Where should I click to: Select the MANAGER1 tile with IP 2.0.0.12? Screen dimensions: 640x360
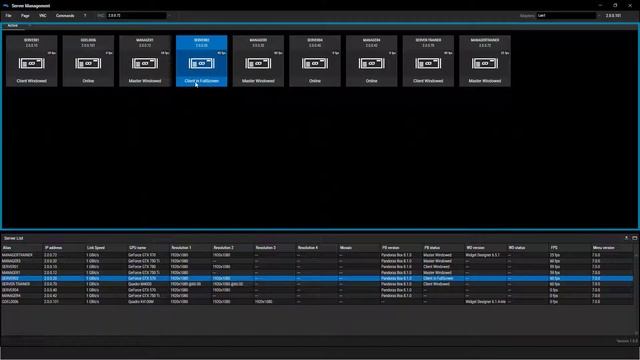coord(145,61)
